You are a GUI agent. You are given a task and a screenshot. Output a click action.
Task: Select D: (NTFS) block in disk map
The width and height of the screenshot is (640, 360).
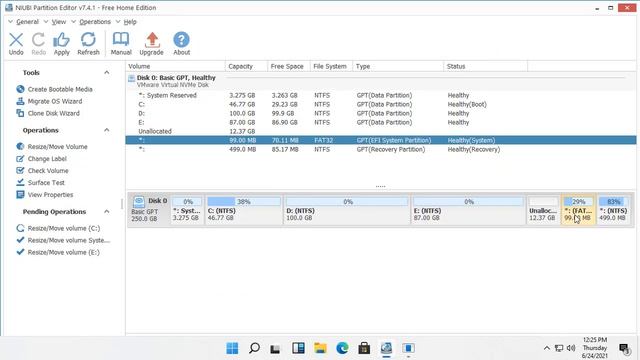[347, 209]
